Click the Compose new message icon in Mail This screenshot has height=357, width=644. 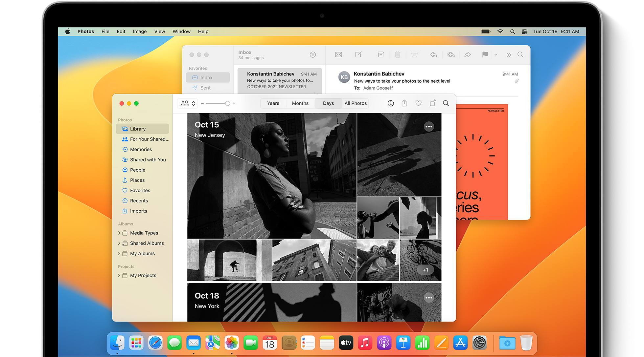click(x=358, y=55)
